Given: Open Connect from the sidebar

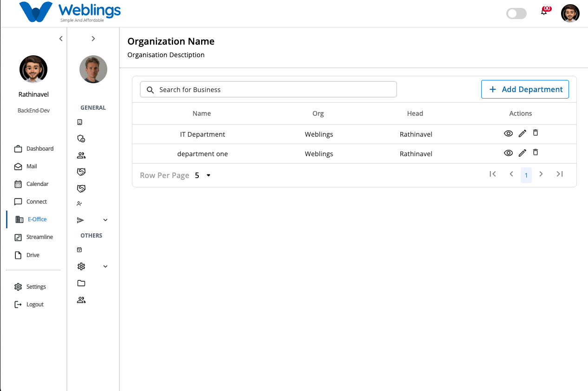Looking at the screenshot, I should 31,202.
